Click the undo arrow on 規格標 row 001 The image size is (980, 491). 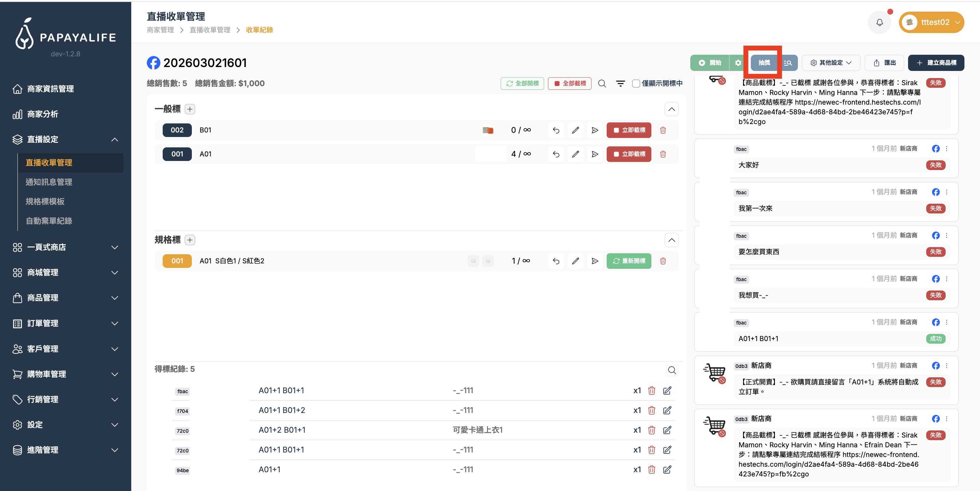pyautogui.click(x=556, y=261)
